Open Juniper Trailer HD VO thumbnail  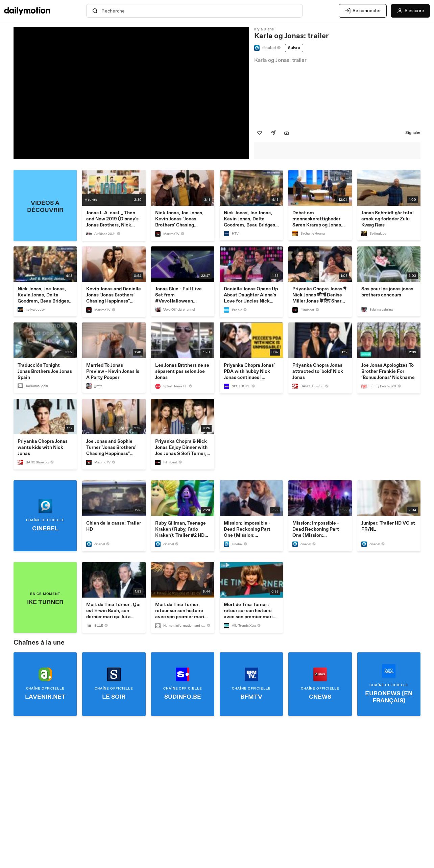pos(389,498)
